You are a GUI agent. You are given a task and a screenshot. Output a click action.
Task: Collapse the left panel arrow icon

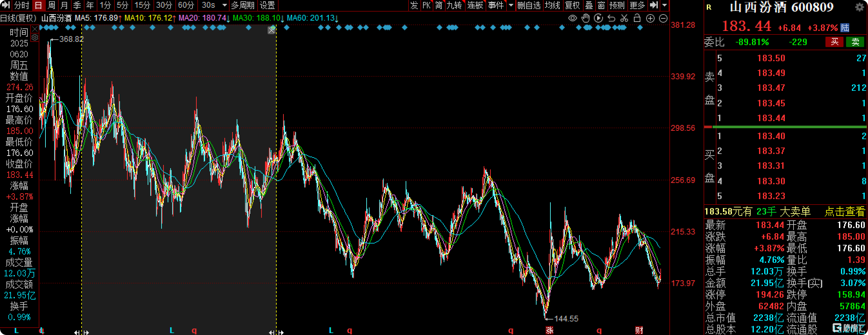(6, 5)
